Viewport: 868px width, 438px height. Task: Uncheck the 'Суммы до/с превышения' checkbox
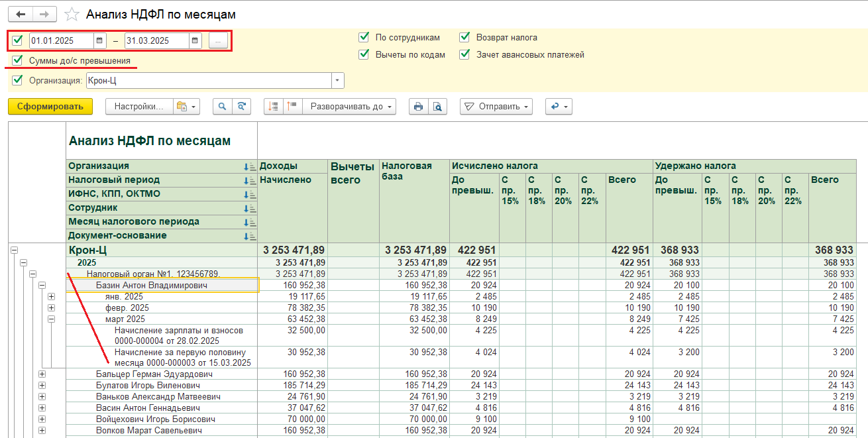click(17, 60)
